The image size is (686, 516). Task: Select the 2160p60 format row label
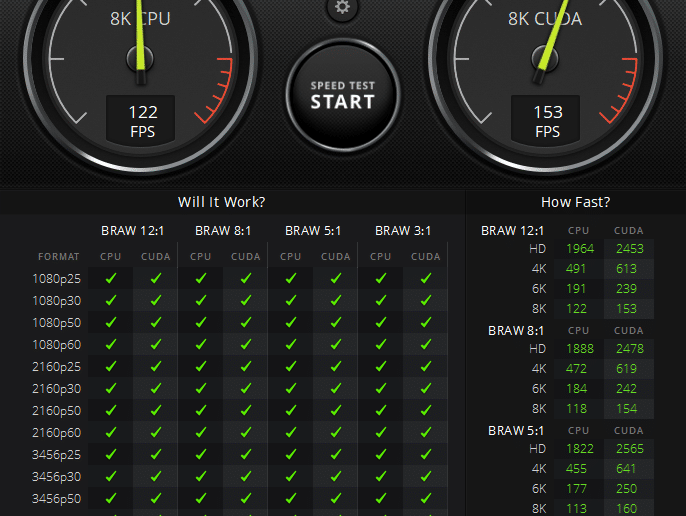pos(56,433)
